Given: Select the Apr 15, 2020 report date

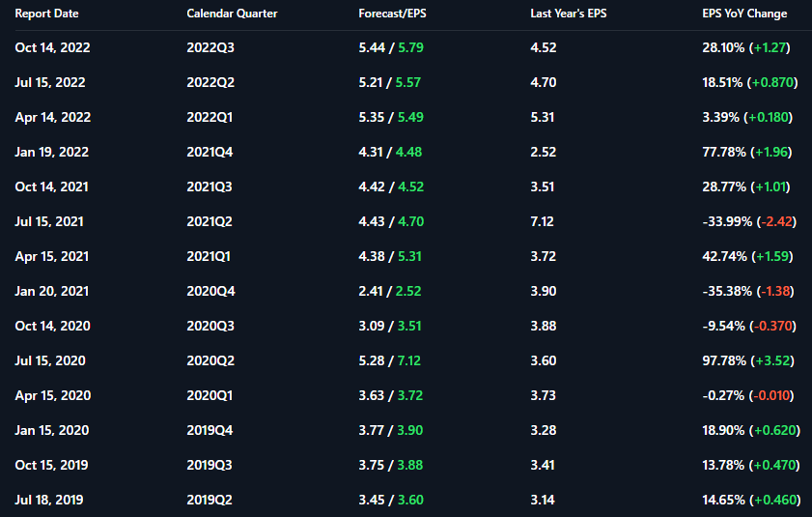Looking at the screenshot, I should point(53,395).
